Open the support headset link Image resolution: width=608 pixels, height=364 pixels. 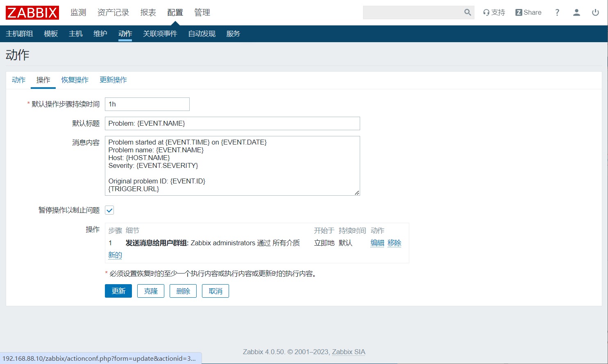(494, 12)
